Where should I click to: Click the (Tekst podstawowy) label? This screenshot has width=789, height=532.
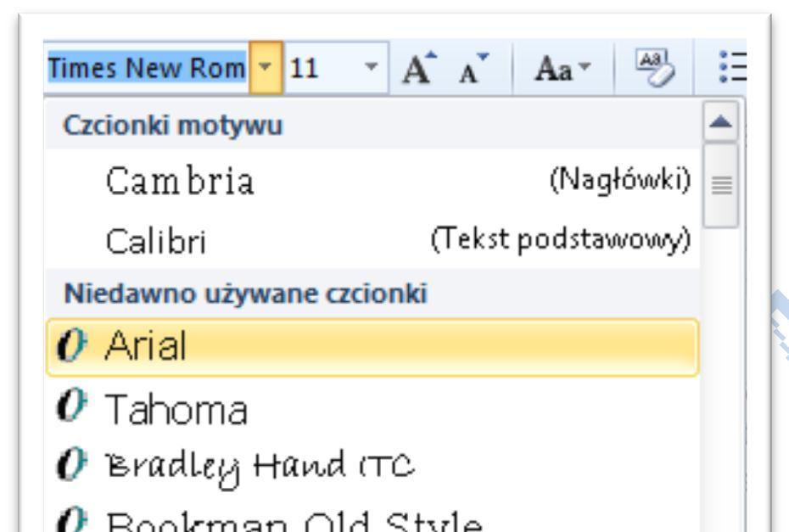pos(561,239)
